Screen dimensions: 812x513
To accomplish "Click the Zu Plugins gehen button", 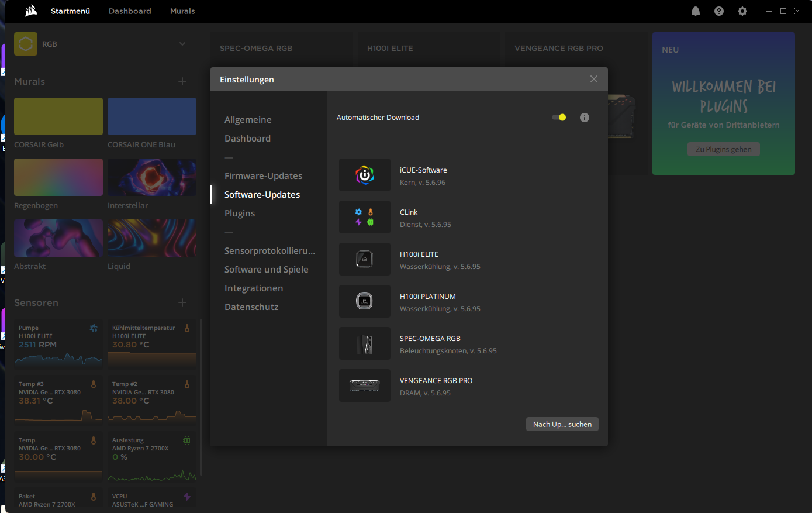I will pyautogui.click(x=724, y=149).
